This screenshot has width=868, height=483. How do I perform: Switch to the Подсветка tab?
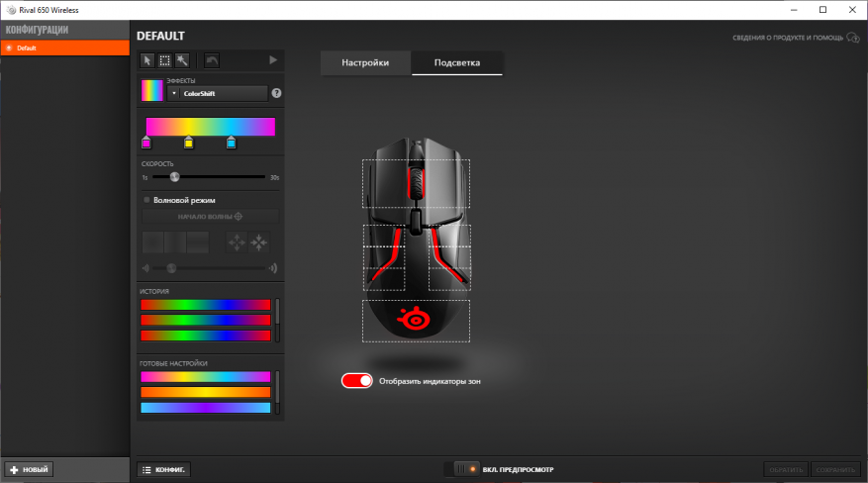pos(457,62)
